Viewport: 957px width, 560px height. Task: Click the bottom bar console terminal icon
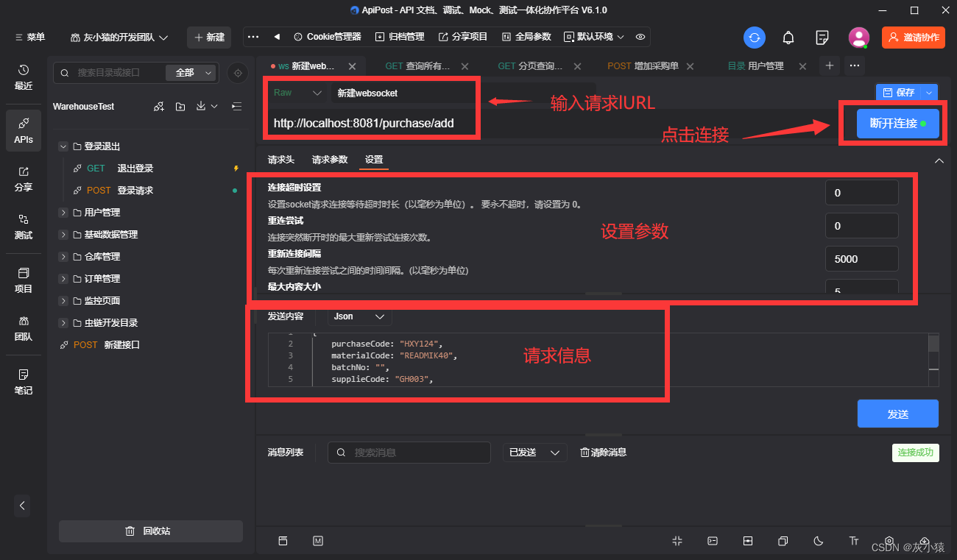click(713, 541)
